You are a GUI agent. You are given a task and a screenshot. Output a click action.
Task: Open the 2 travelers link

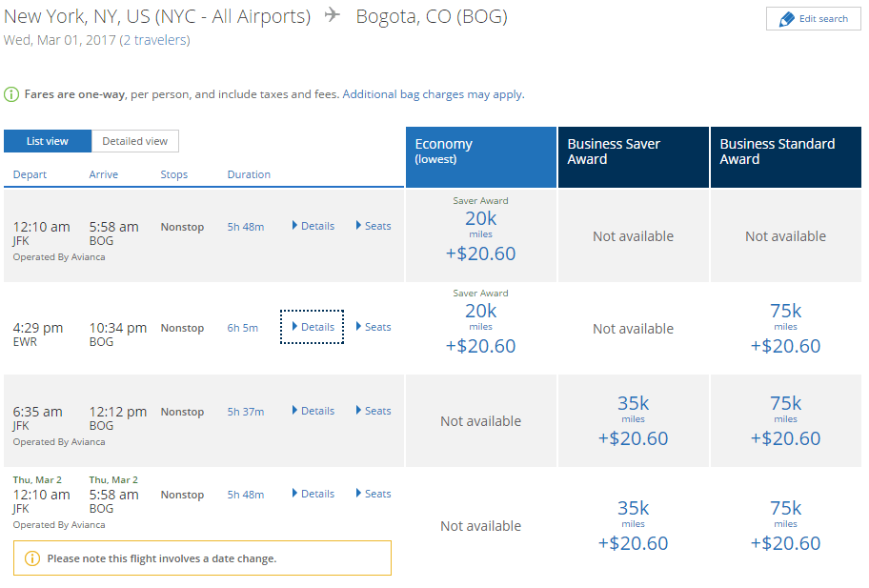click(x=155, y=40)
